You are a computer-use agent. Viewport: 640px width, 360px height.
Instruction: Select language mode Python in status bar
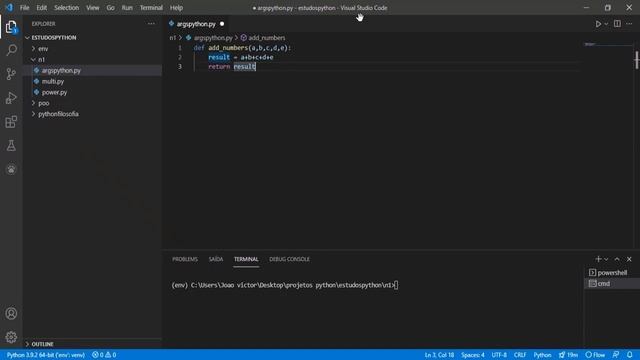tap(542, 355)
